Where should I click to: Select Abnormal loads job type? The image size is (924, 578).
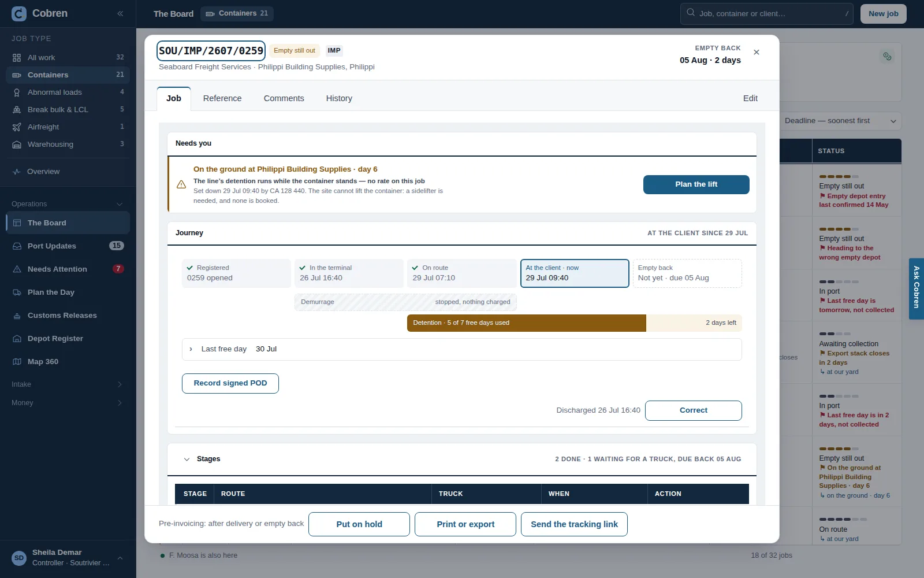[x=68, y=92]
